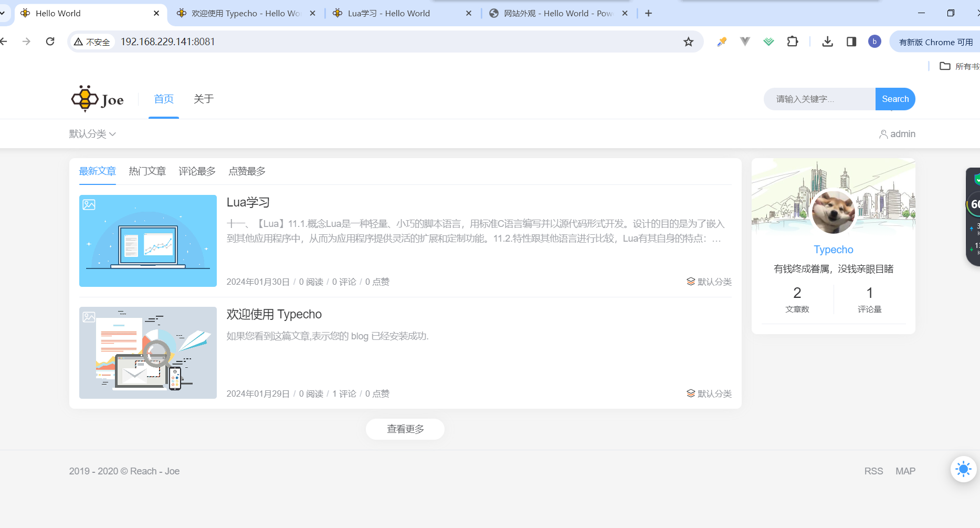
Task: Open the Chrome downloads icon
Action: pos(827,42)
